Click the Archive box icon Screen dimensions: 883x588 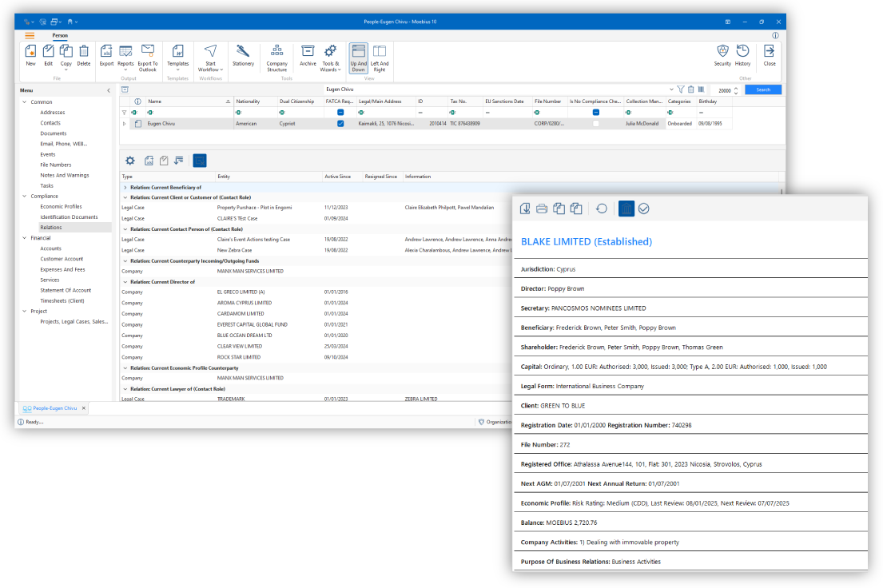(x=308, y=52)
